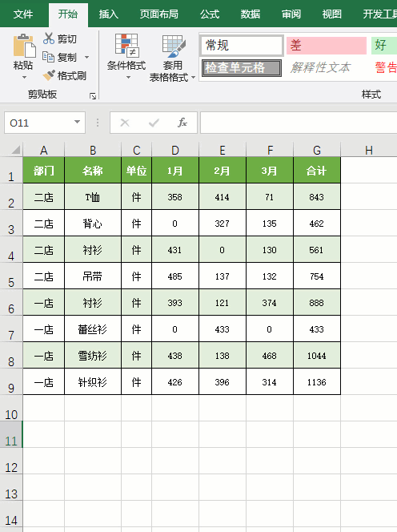This screenshot has height=532, width=397.
Task: Select column C header
Action: pos(136,150)
